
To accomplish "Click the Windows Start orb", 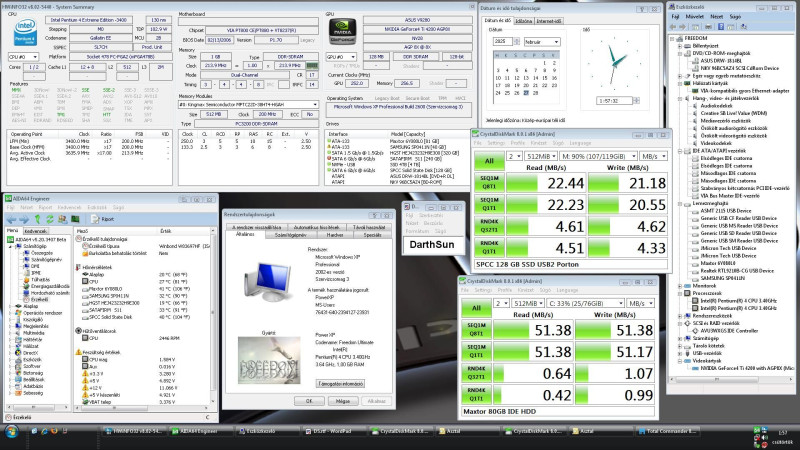I will point(11,432).
